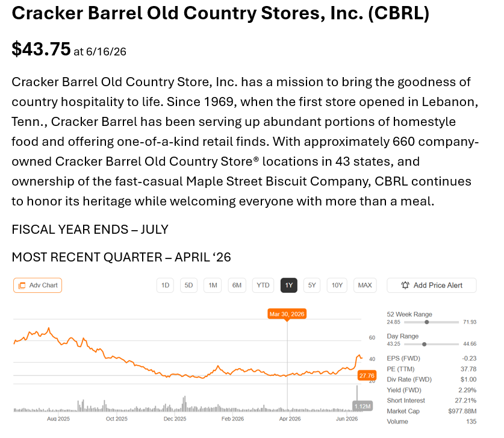504x438 pixels.
Task: Select the 1D time range
Action: 165,285
